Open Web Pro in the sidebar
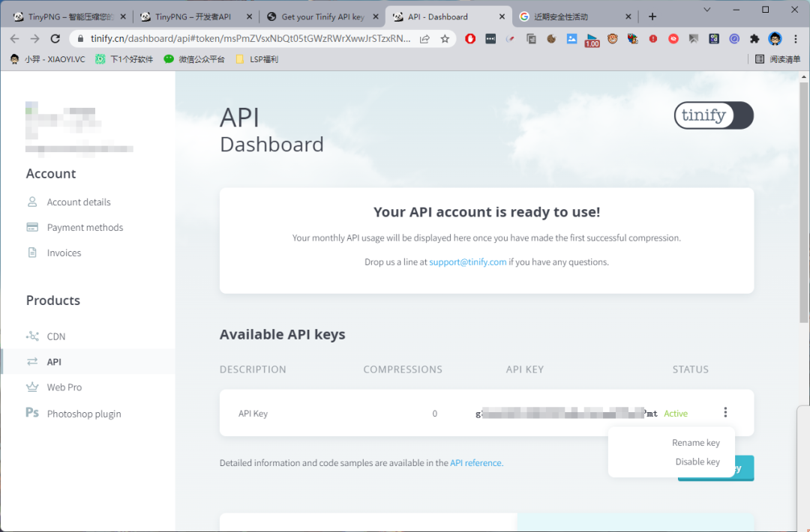 tap(64, 387)
